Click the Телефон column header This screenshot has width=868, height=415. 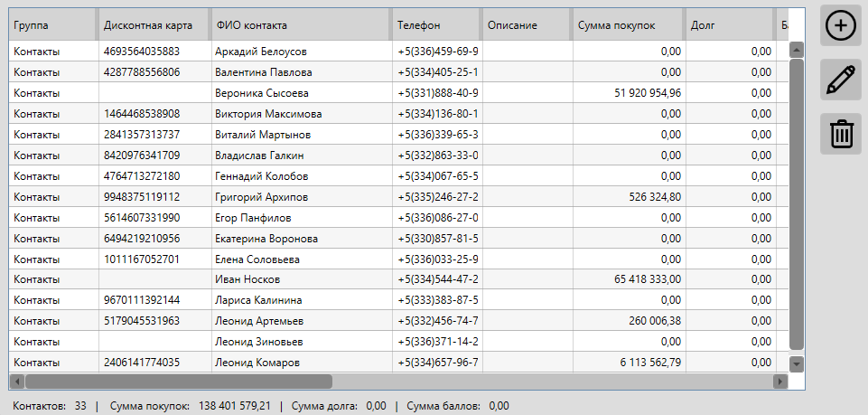(434, 26)
